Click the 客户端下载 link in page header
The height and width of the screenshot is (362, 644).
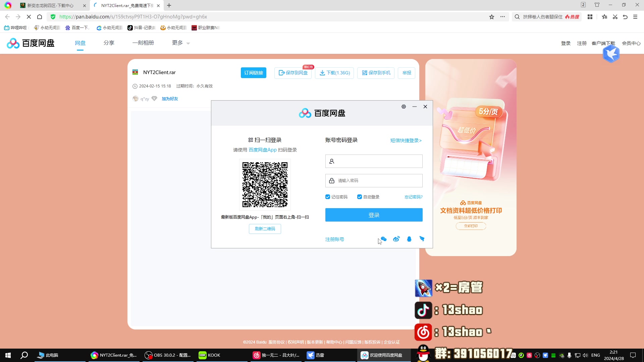(x=603, y=43)
